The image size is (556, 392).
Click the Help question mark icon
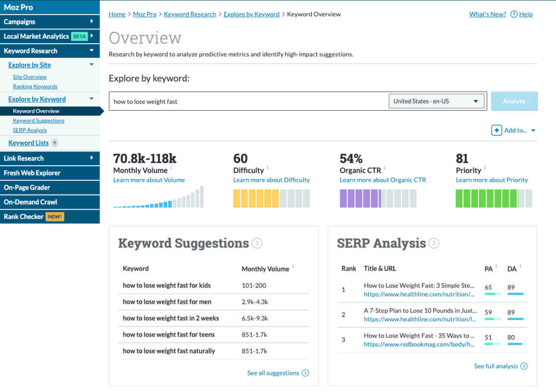coord(514,14)
